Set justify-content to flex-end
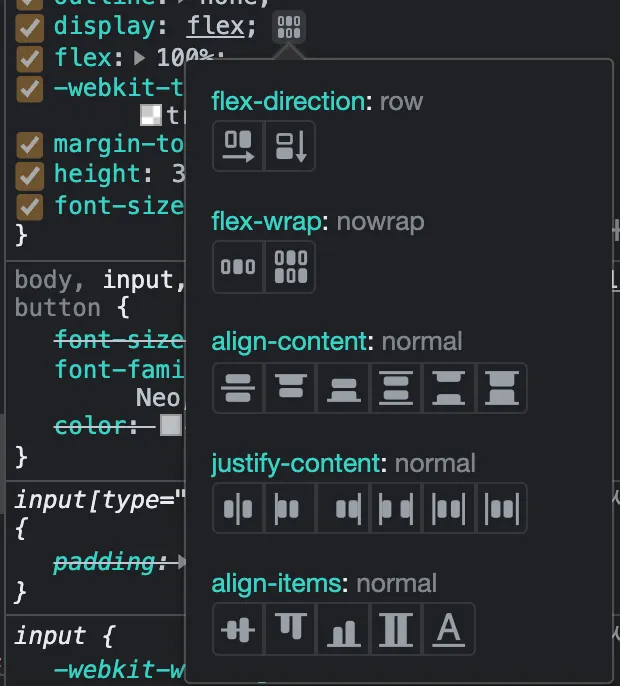The height and width of the screenshot is (686, 620). pyautogui.click(x=344, y=509)
